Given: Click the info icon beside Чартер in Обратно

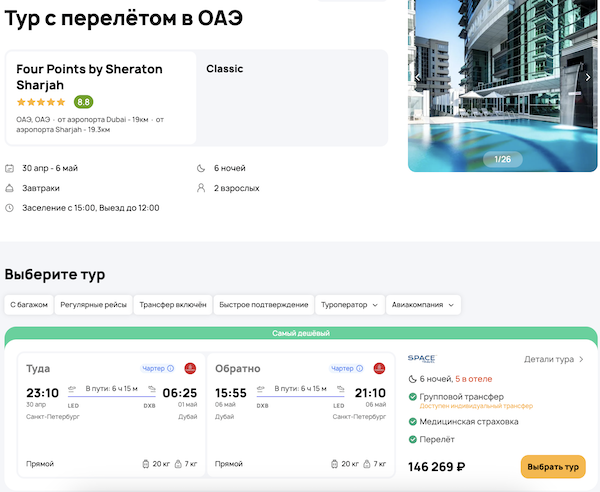Looking at the screenshot, I should [360, 369].
